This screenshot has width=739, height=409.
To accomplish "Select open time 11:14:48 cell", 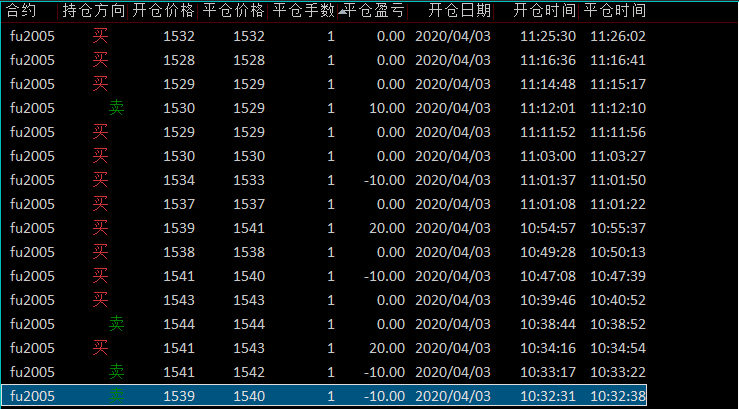I will click(548, 84).
